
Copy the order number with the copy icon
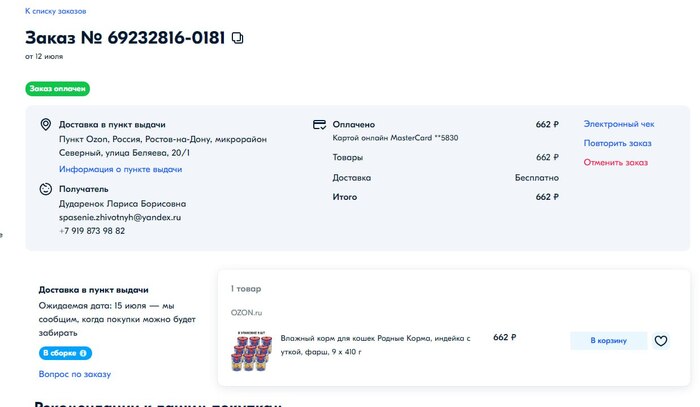click(x=237, y=38)
